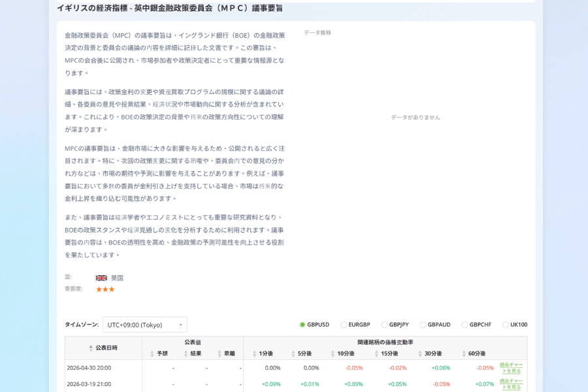
Task: Open past chart link for 2026-03-19 row
Action: pos(511,384)
